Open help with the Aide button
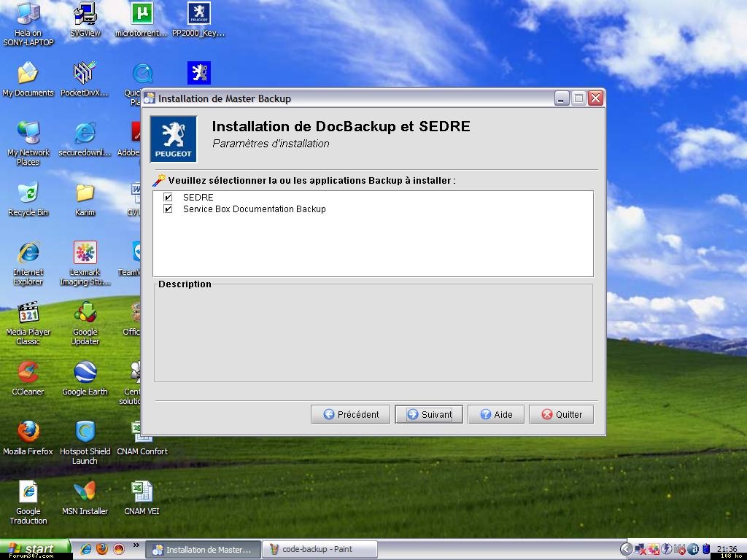Image resolution: width=747 pixels, height=560 pixels. coord(496,414)
